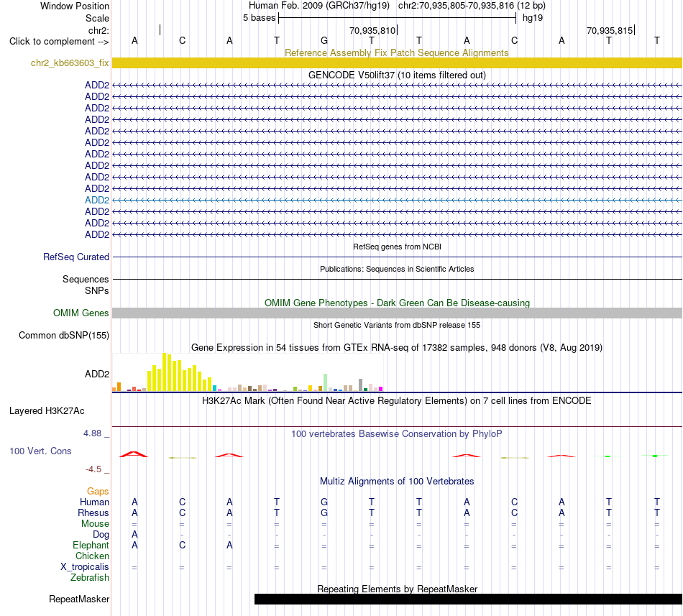This screenshot has width=683, height=616.
Task: Click the Zebrafish alignment row label
Action: [x=89, y=577]
